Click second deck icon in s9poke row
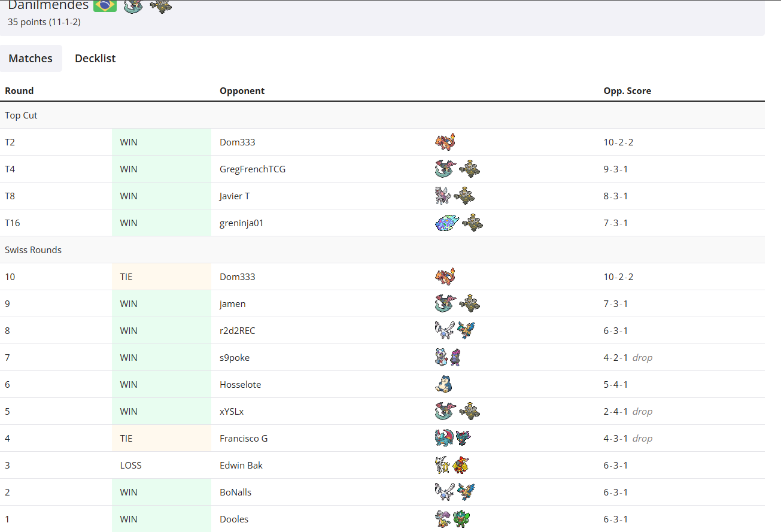781x532 pixels. (x=456, y=357)
